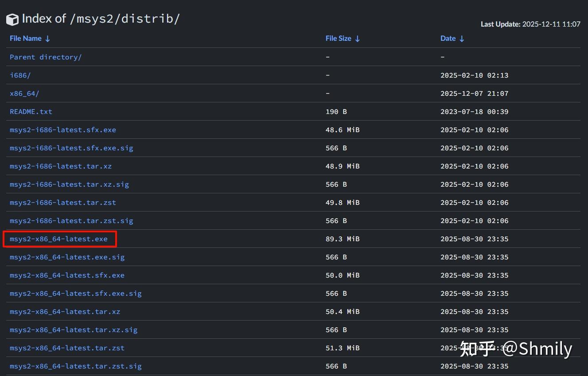Click msys2-x86_64-latest.tar.xz.sig link
The width and height of the screenshot is (588, 376).
(74, 329)
